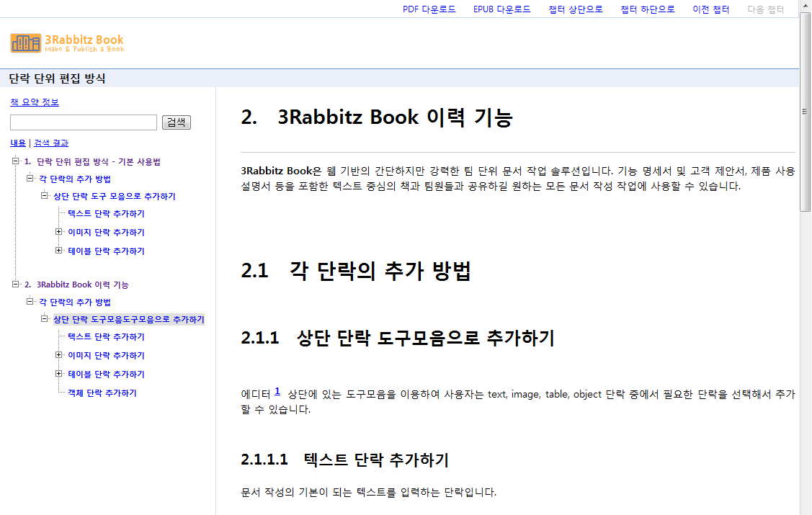Jump to chapter bottom via 챕터 하단으로
The width and height of the screenshot is (812, 515).
[647, 9]
